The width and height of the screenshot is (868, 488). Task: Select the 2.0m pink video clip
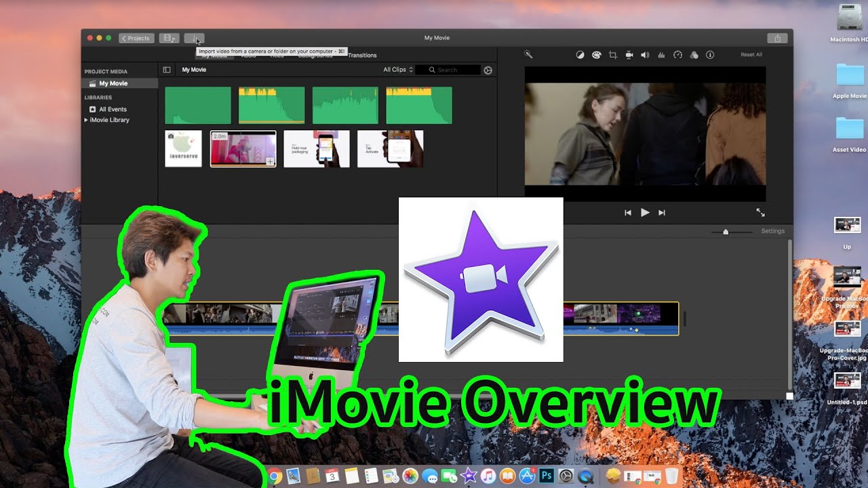coord(243,148)
